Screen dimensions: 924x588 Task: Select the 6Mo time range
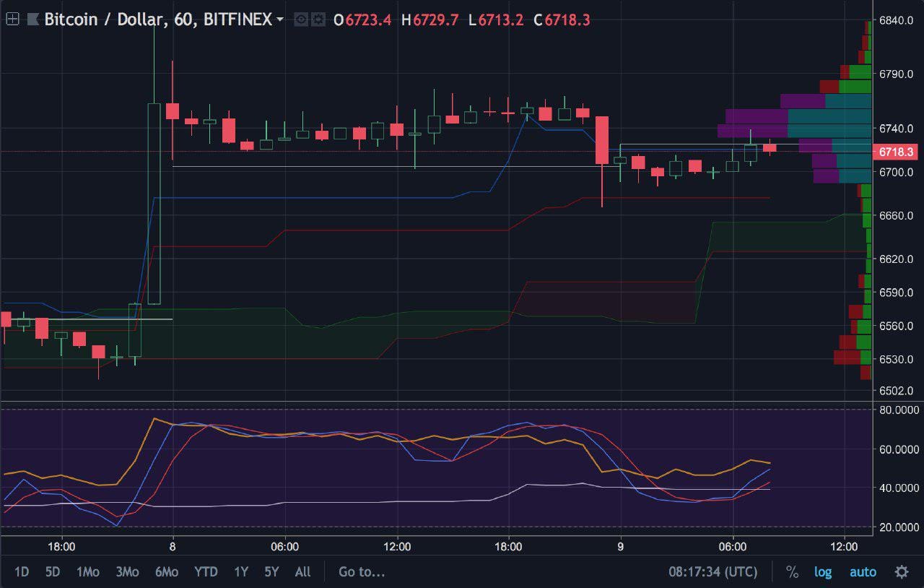pyautogui.click(x=166, y=572)
